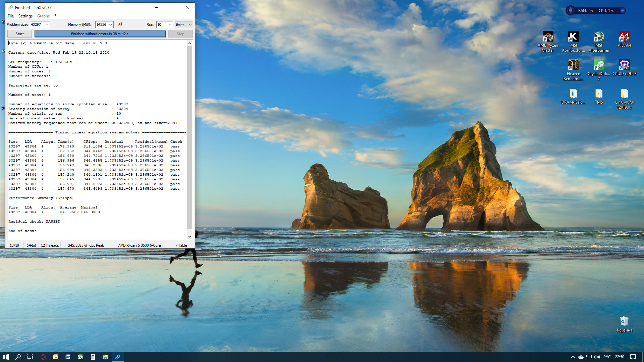Open AIDA64 desktop shortcut
644x362 pixels.
(x=624, y=37)
